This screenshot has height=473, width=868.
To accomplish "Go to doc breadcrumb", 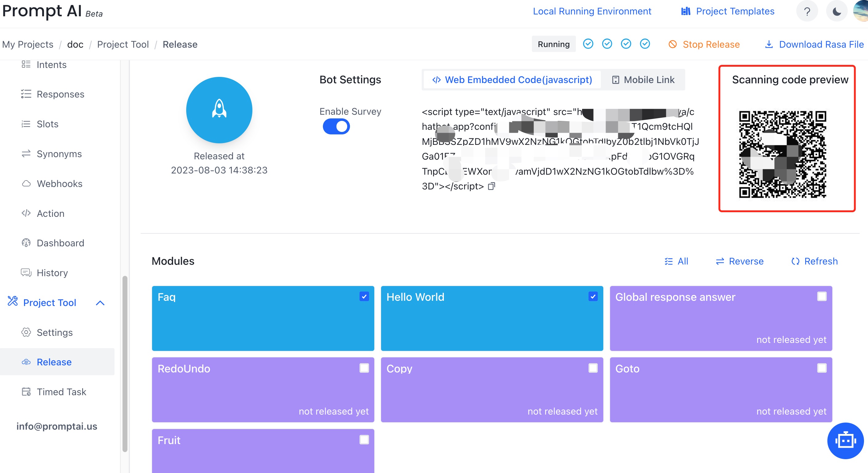I will tap(75, 44).
